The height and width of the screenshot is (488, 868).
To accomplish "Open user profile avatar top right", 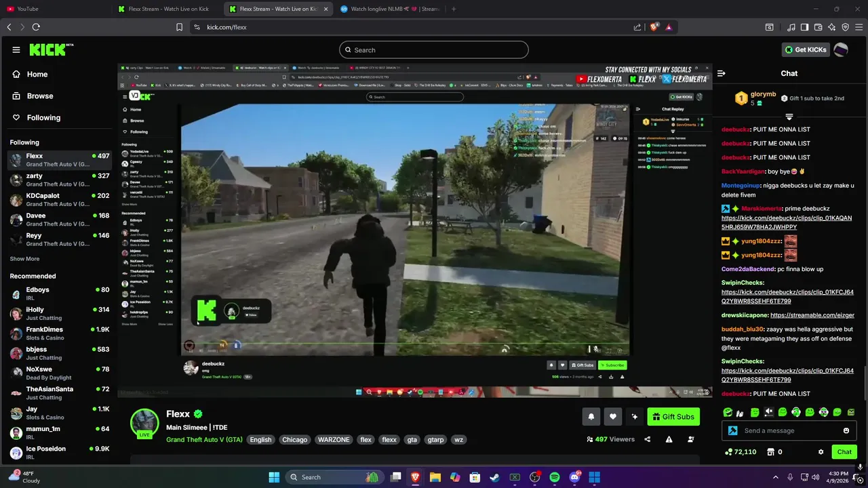I will [x=840, y=49].
